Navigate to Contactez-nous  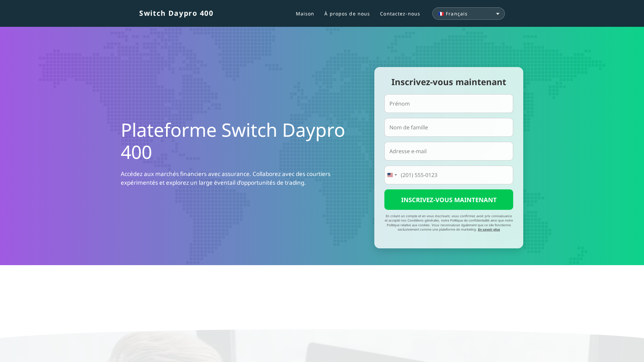pyautogui.click(x=400, y=13)
